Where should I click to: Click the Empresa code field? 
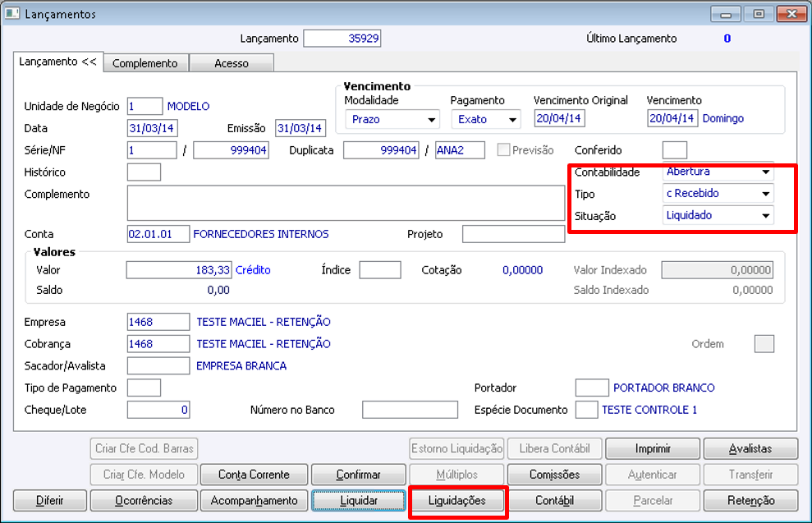(158, 322)
